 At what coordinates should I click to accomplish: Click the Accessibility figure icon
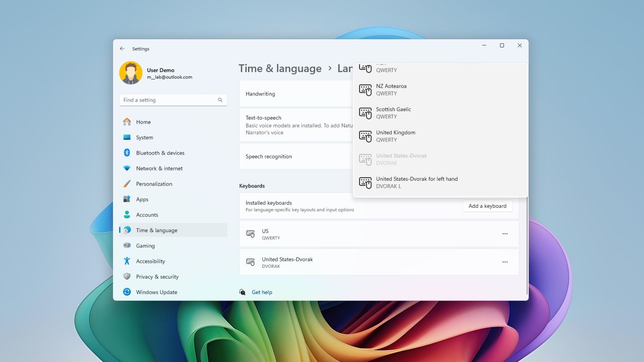[x=127, y=261]
